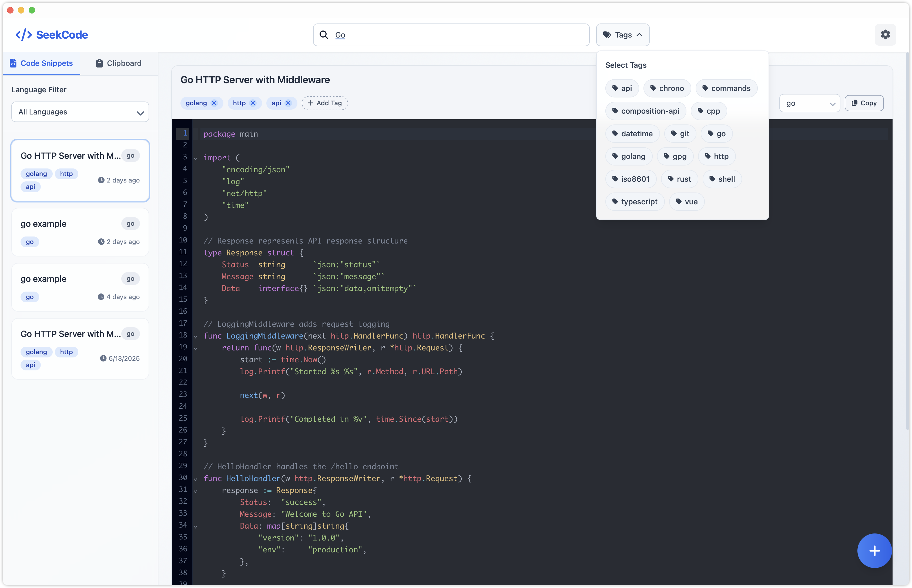Collapse the Tags dropdown

click(x=622, y=35)
